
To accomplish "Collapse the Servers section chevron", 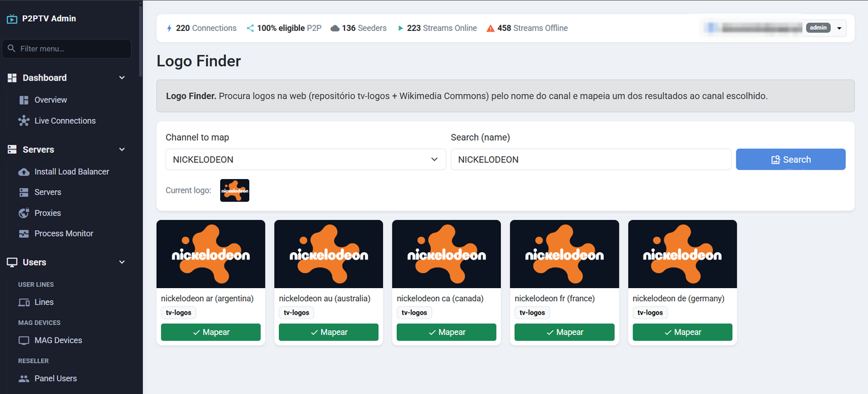I will (122, 149).
